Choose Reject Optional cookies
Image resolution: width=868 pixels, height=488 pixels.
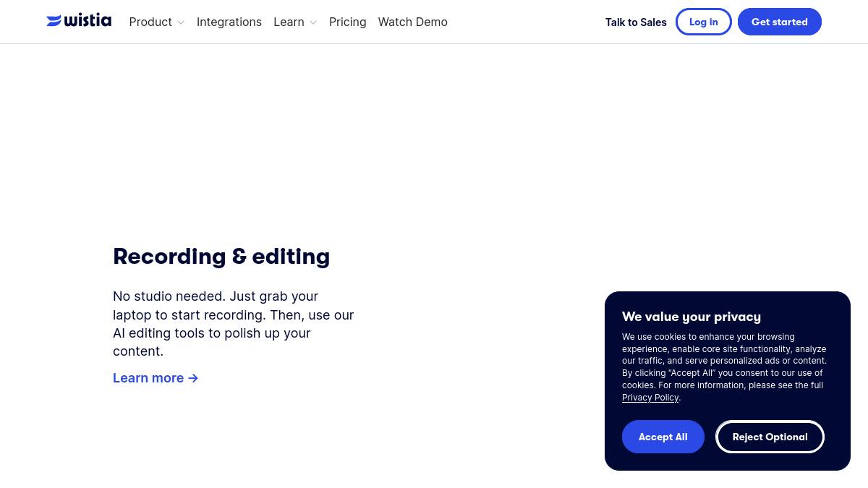coord(770,437)
